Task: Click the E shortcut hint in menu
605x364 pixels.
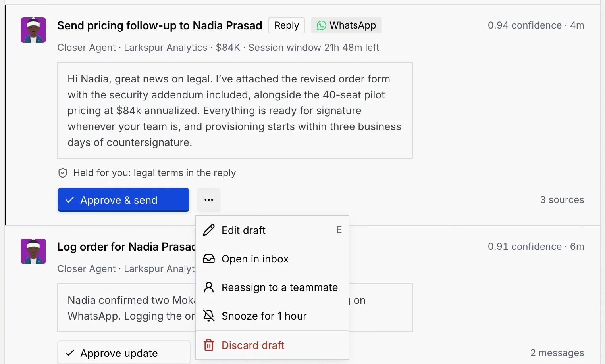Action: pos(339,230)
